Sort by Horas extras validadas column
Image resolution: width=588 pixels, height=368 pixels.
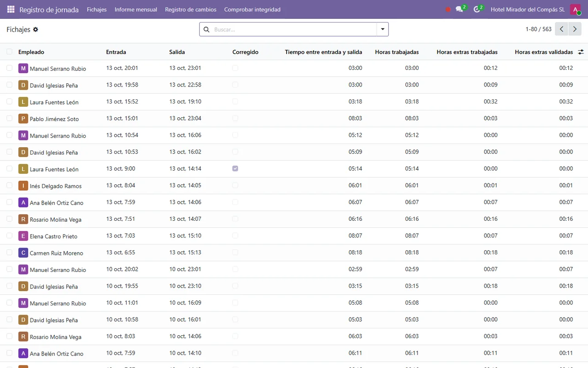tap(544, 52)
